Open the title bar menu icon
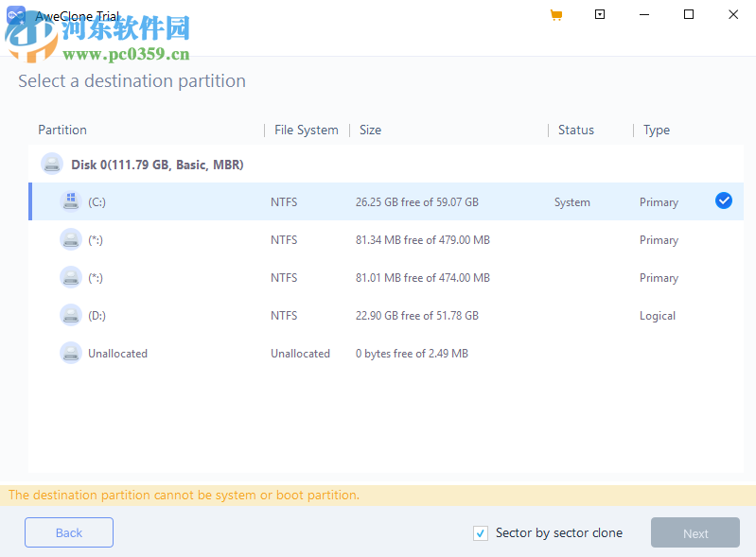Image resolution: width=756 pixels, height=557 pixels. pos(600,14)
